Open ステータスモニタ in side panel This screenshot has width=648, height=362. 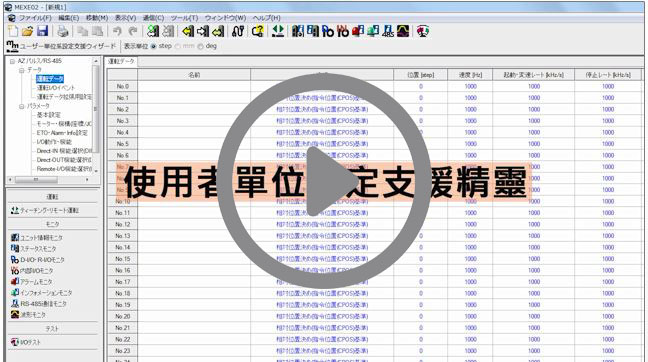[33, 248]
